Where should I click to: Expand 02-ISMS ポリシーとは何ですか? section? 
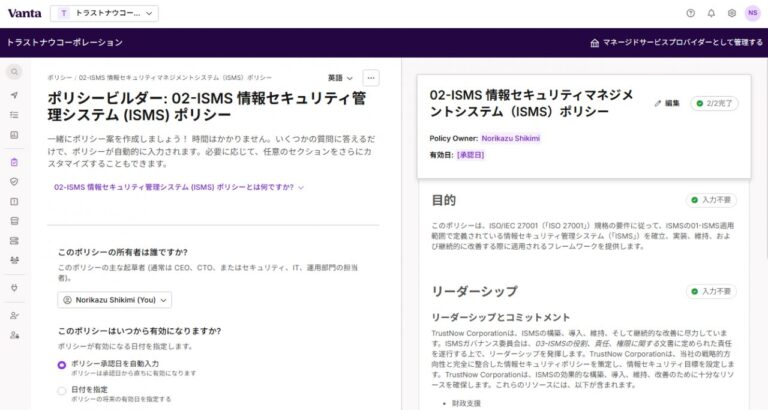[x=179, y=187]
